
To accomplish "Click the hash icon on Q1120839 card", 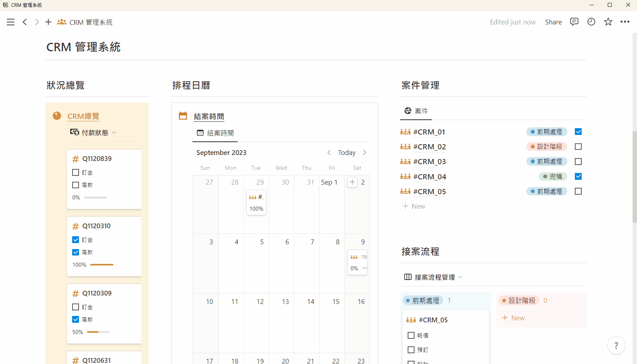I will click(x=75, y=159).
